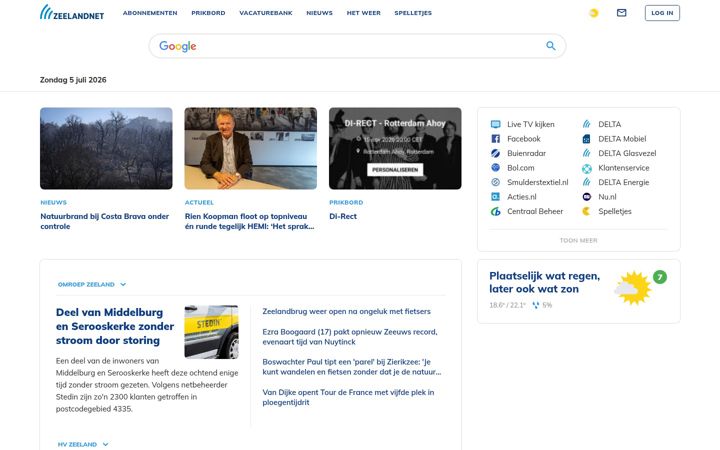Click the Klantenservice lifebuoy icon

[x=587, y=168]
